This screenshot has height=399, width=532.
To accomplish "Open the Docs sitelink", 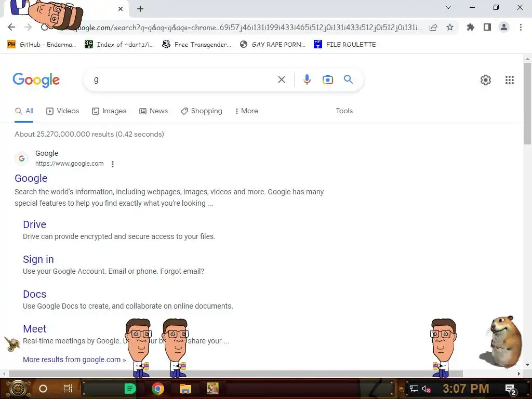I will (34, 294).
